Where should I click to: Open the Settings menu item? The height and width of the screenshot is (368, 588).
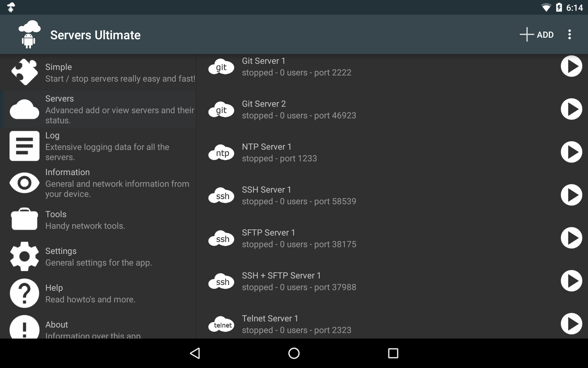point(98,256)
